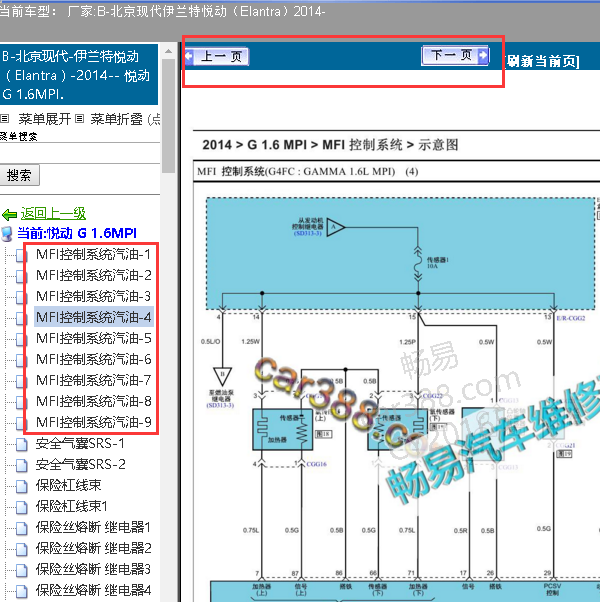This screenshot has height=602, width=600.
Task: Go to the previous page (上一页)
Action: point(216,56)
